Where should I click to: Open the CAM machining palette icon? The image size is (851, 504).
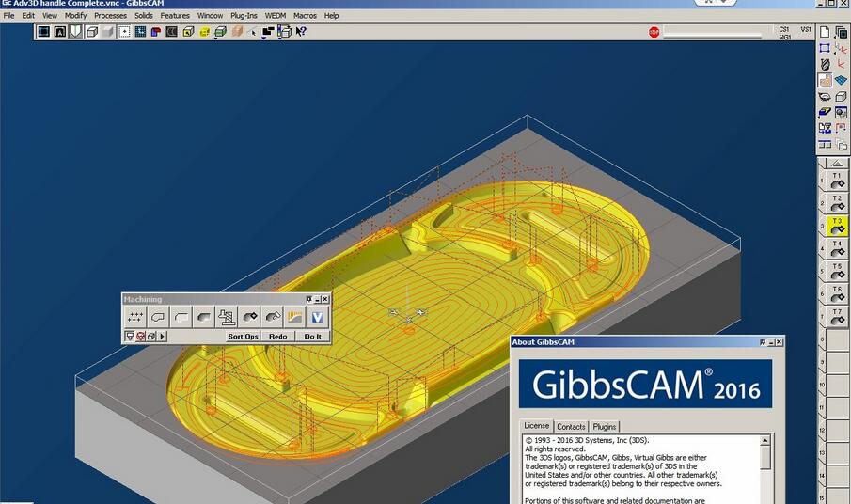825,80
